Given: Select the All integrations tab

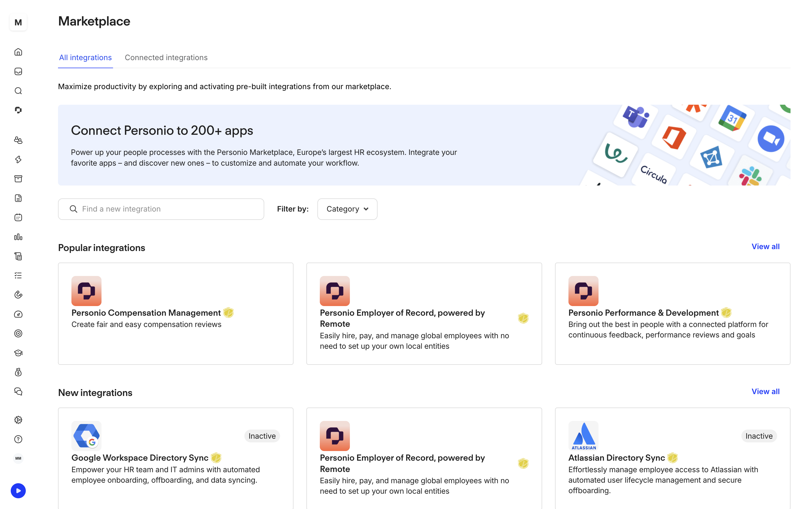Looking at the screenshot, I should pos(85,57).
